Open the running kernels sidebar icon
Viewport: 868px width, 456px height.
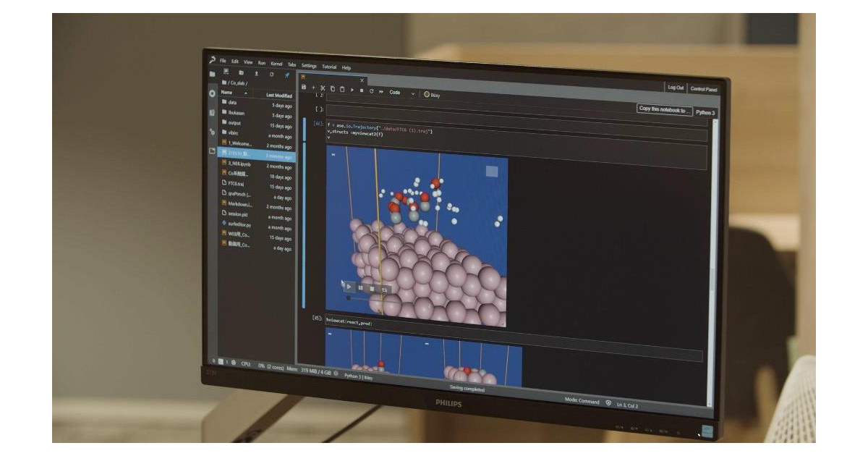tap(212, 93)
